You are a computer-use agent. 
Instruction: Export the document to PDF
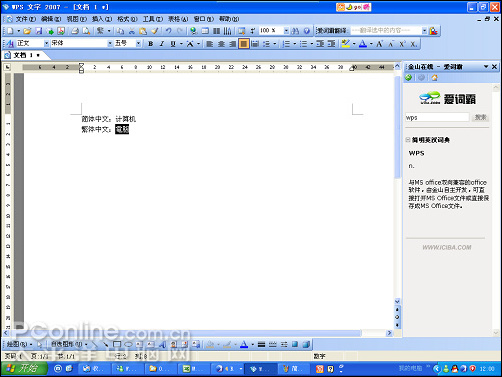click(x=61, y=31)
